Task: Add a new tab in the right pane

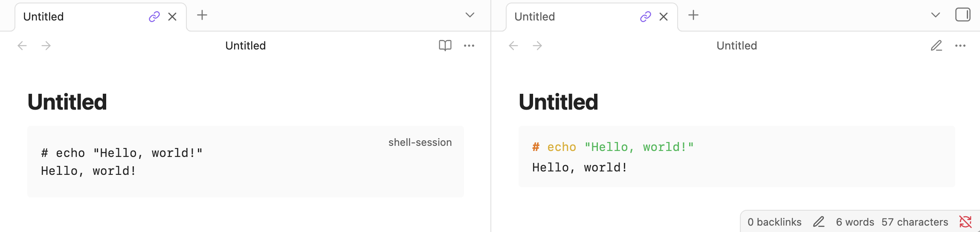Action: [693, 15]
